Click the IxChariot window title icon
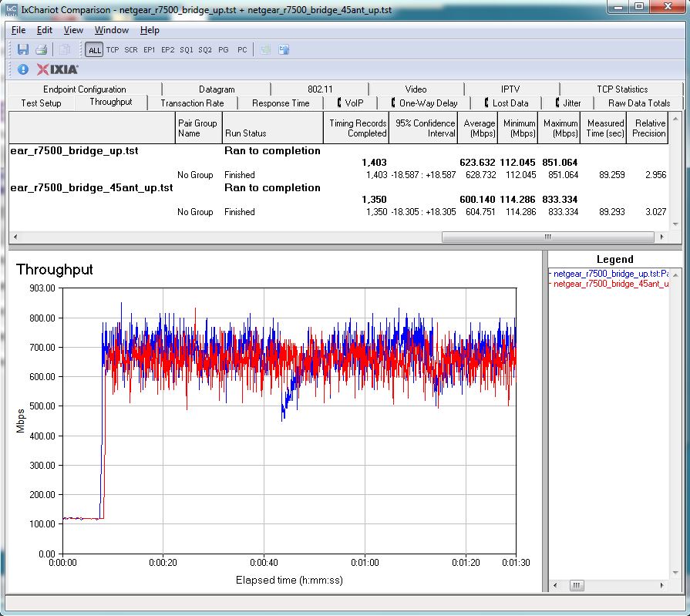 tap(12, 9)
